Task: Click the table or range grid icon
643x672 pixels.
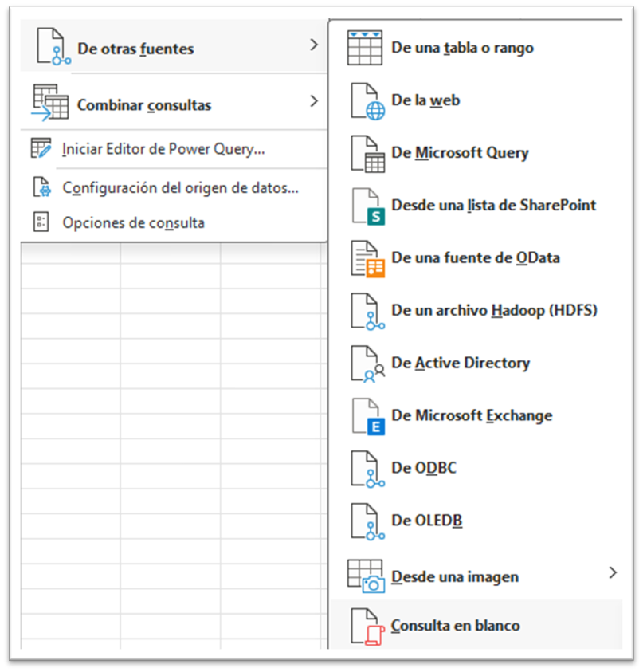Action: click(x=365, y=48)
